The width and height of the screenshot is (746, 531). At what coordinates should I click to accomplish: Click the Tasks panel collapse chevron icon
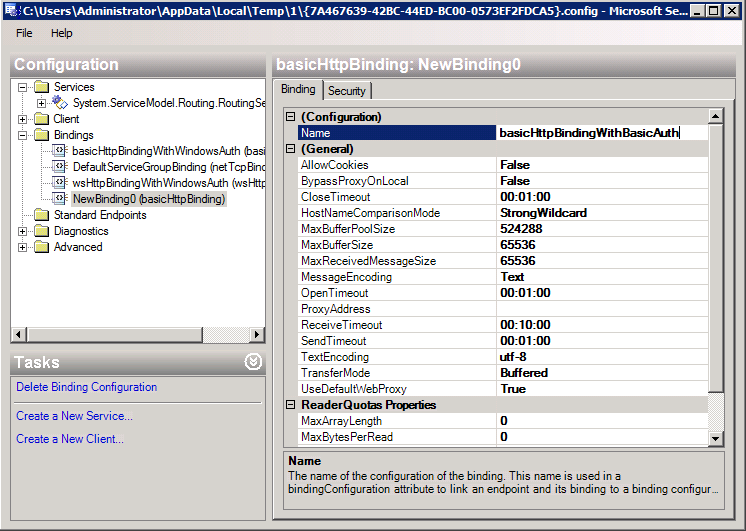coord(253,362)
